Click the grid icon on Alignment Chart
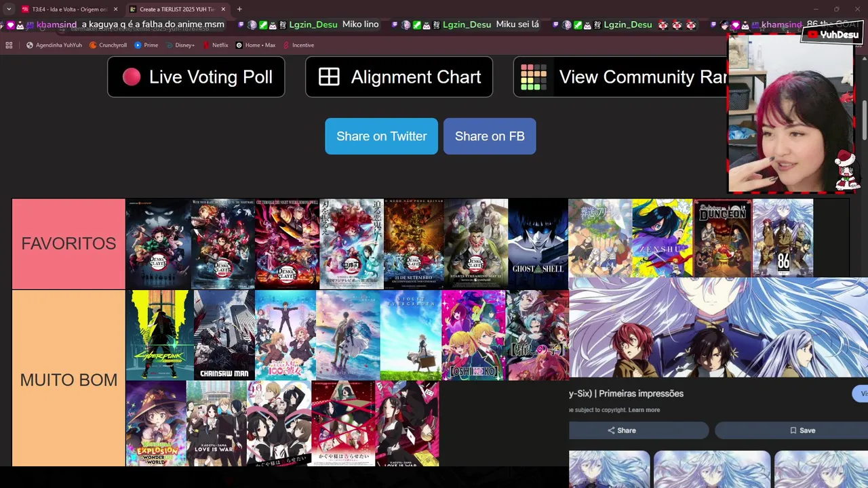Image resolution: width=868 pixels, height=488 pixels. [329, 77]
